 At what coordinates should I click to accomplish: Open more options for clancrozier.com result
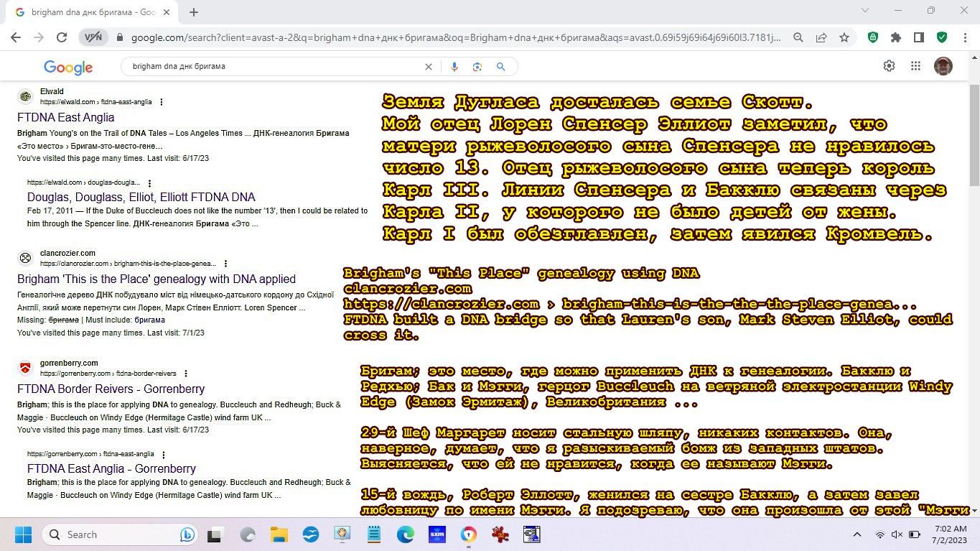[x=225, y=264]
